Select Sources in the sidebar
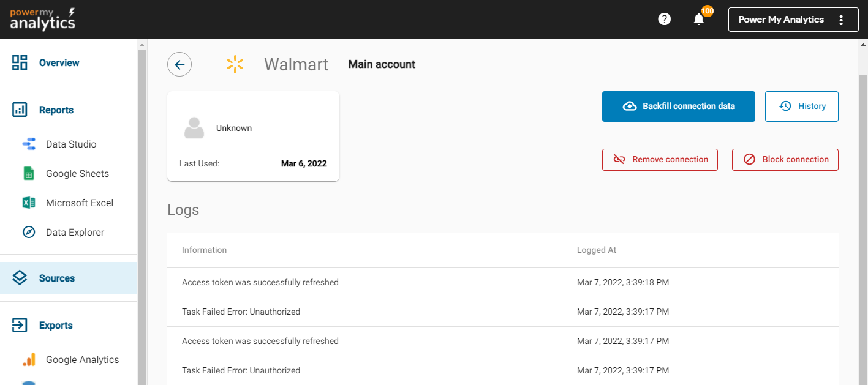Screen dimensions: 868x385 pos(56,278)
